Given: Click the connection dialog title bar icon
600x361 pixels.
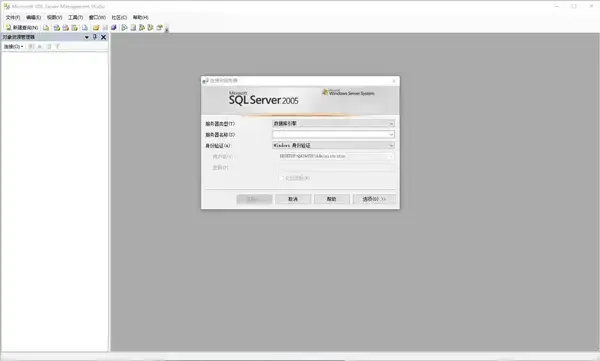Looking at the screenshot, I should click(x=205, y=81).
